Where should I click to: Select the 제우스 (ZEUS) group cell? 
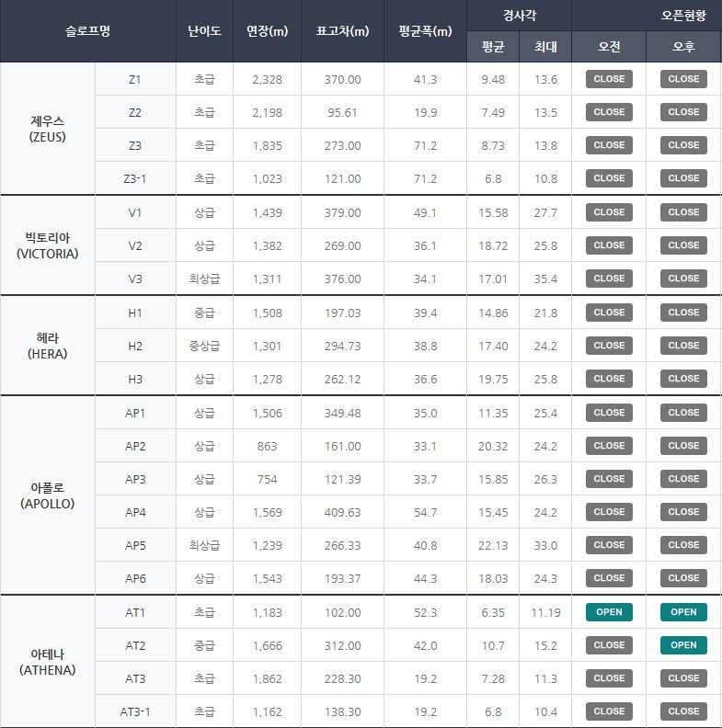tap(48, 129)
